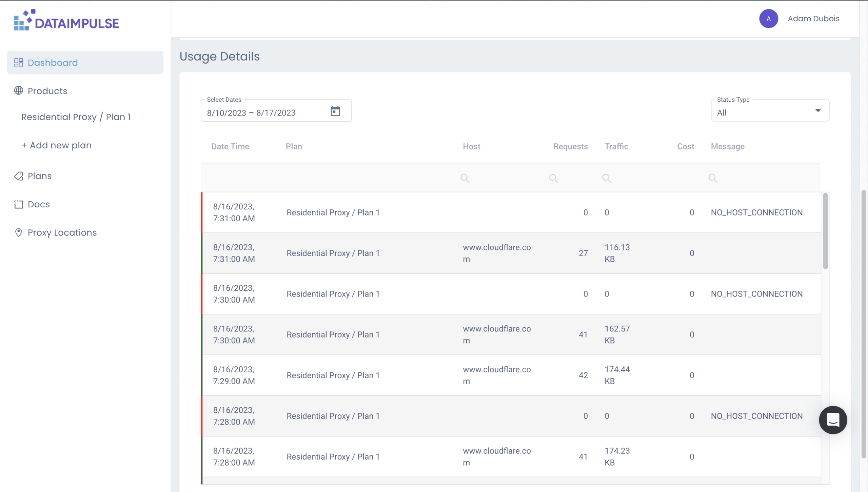The width and height of the screenshot is (868, 492).
Task: Open the live chat widget
Action: coord(833,420)
